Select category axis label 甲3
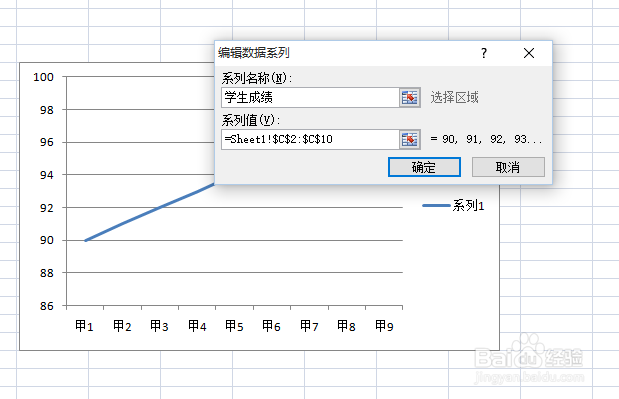619x399 pixels. click(x=159, y=326)
